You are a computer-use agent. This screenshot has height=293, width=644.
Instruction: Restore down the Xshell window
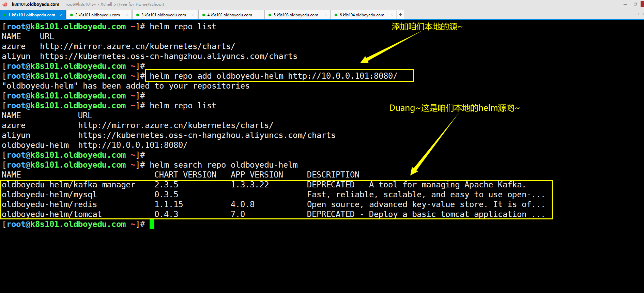(635, 4)
